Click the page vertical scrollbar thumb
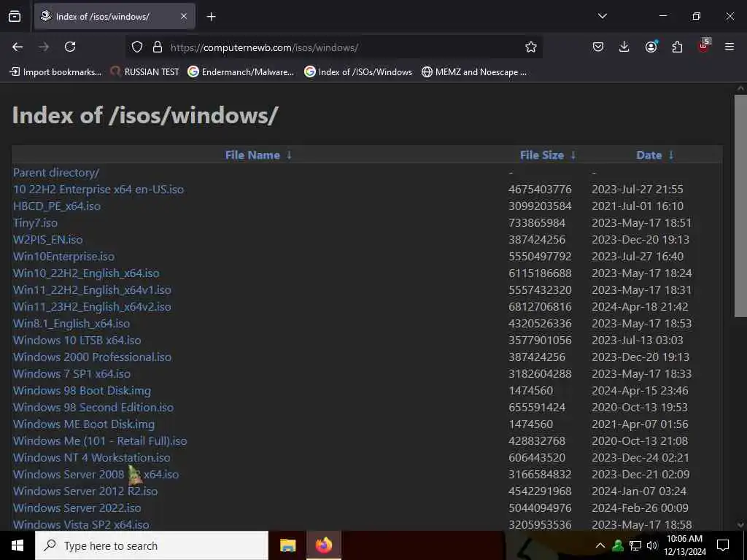 [x=740, y=206]
